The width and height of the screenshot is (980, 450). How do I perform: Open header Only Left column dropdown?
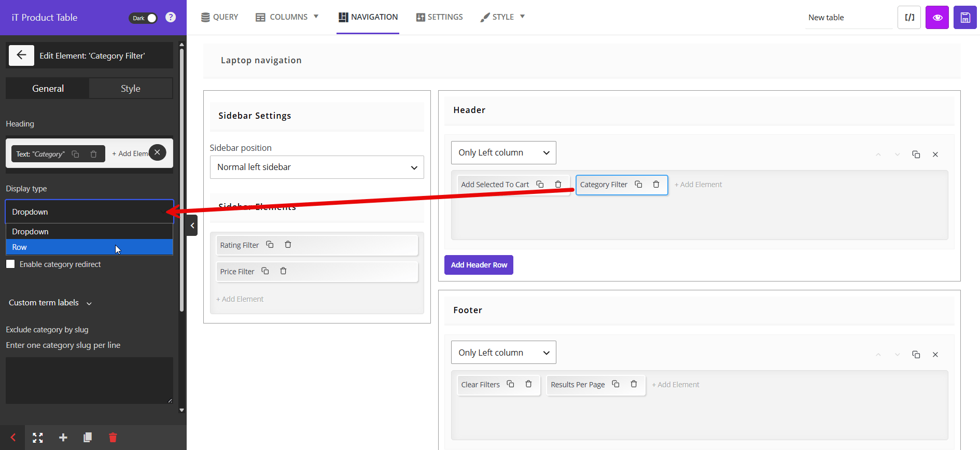503,153
